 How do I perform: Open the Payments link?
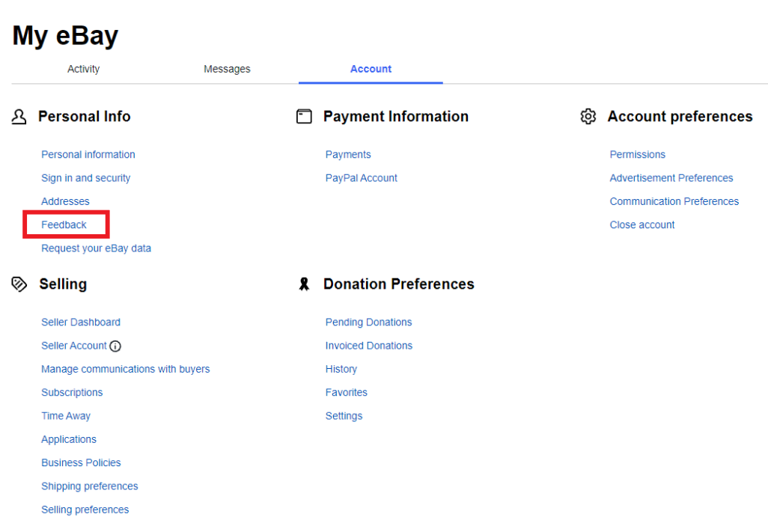click(x=348, y=155)
